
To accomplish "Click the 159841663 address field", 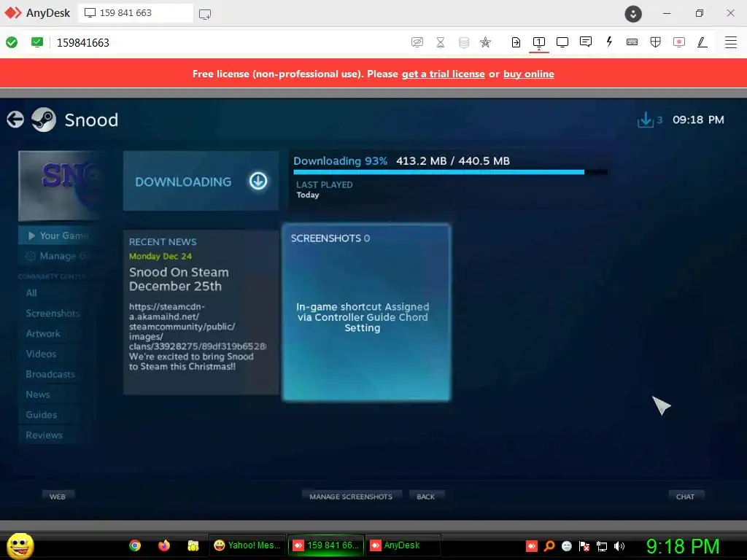I will pos(83,43).
